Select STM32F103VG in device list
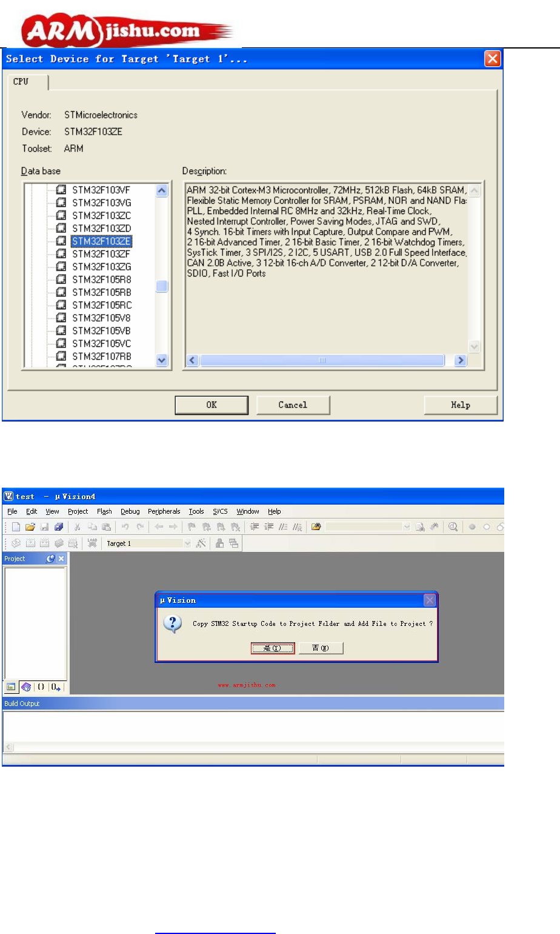The height and width of the screenshot is (934, 560). point(101,203)
